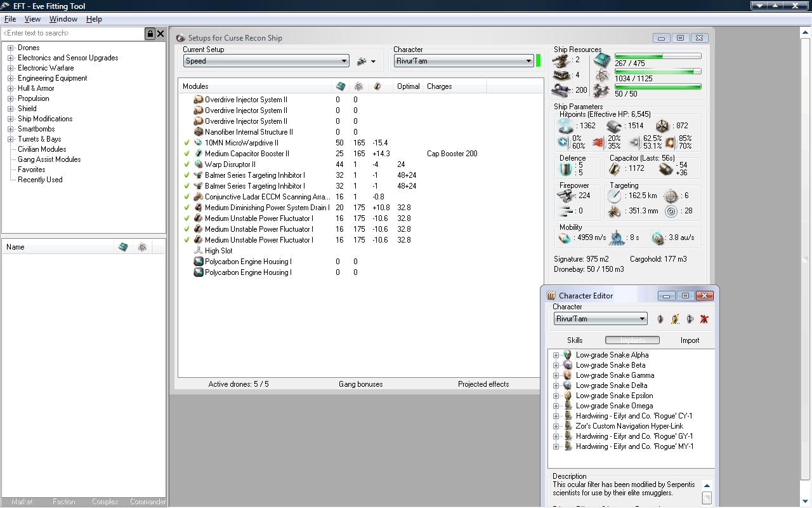The width and height of the screenshot is (812, 508).
Task: Toggle the Market filter at the panel bottom
Action: pos(22,502)
